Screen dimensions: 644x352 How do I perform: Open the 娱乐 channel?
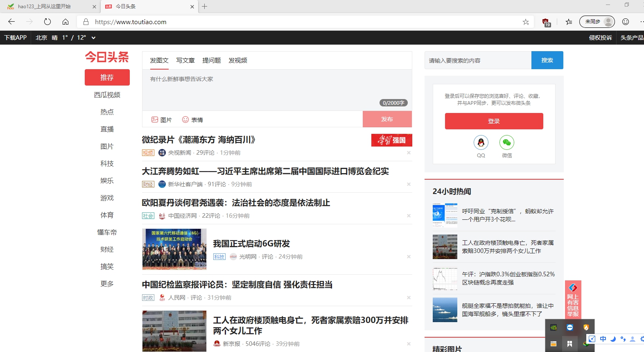(107, 181)
